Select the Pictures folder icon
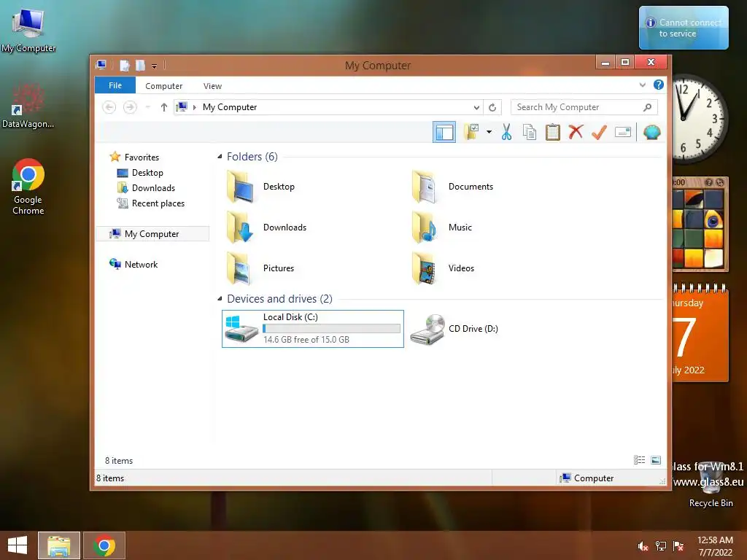Screen dimensions: 747x560 click(x=240, y=268)
